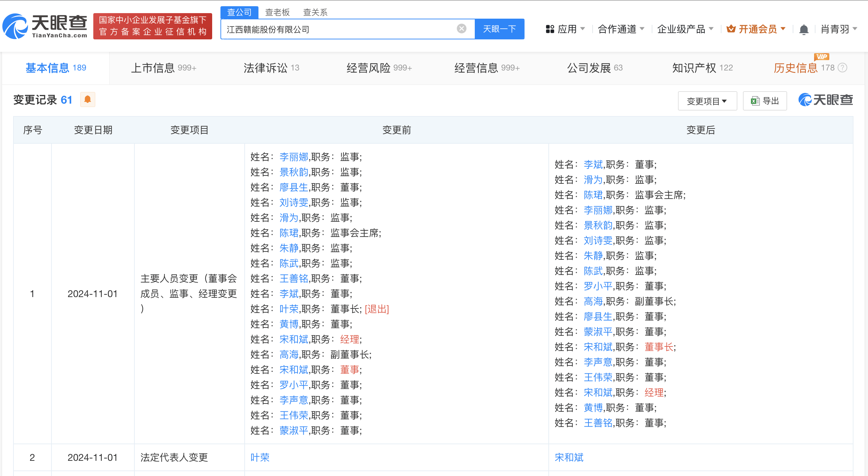The width and height of the screenshot is (868, 476).
Task: Open 景秋韵 link in 变更前 column
Action: click(x=294, y=172)
